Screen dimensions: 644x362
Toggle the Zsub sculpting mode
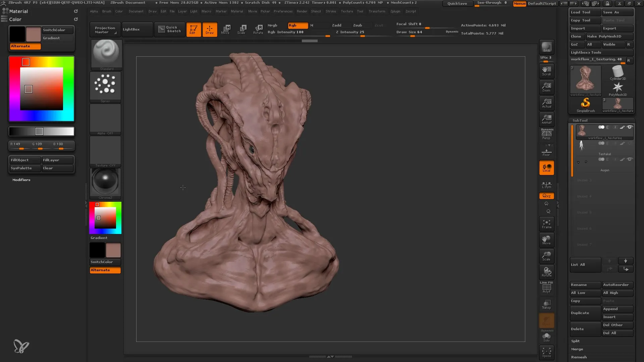(357, 25)
